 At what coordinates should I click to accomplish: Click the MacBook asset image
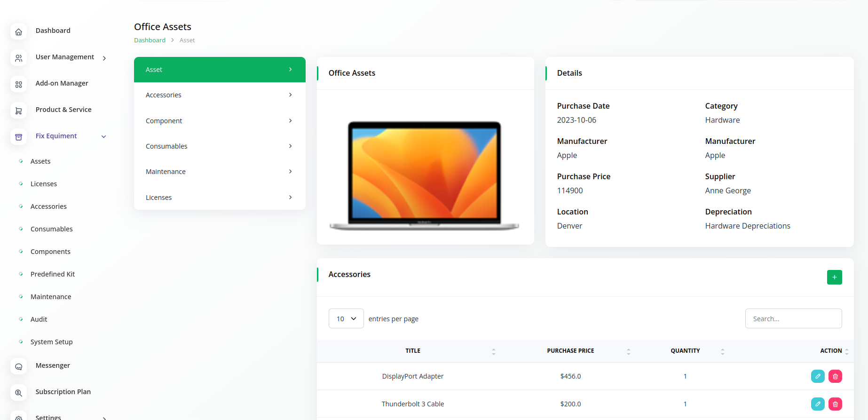click(425, 175)
